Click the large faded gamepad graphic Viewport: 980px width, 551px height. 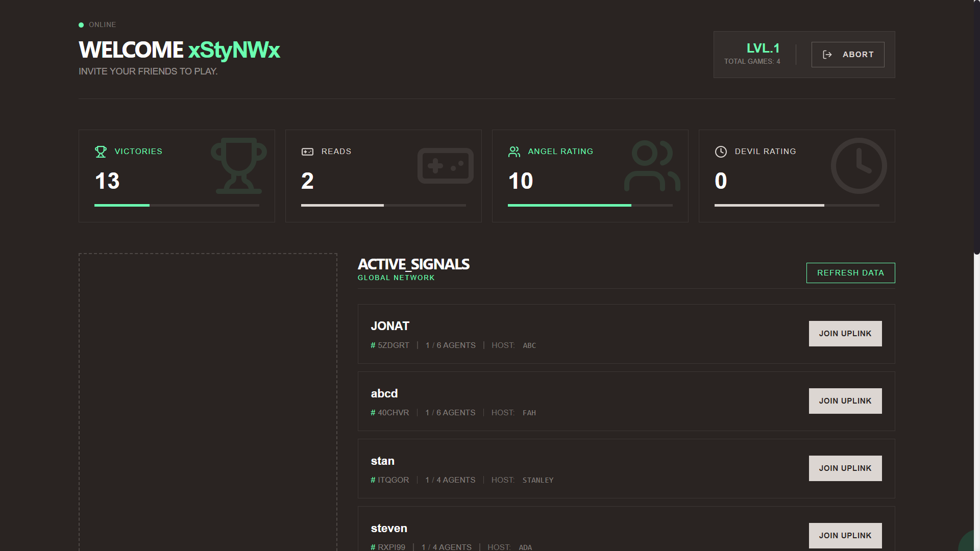tap(445, 166)
